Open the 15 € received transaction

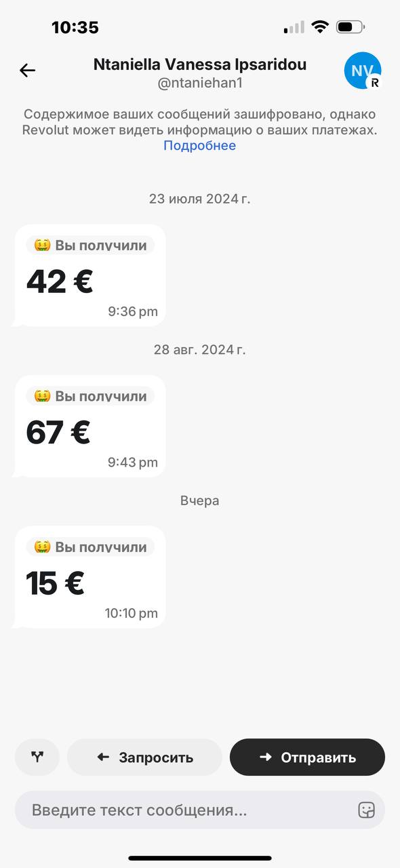89,577
